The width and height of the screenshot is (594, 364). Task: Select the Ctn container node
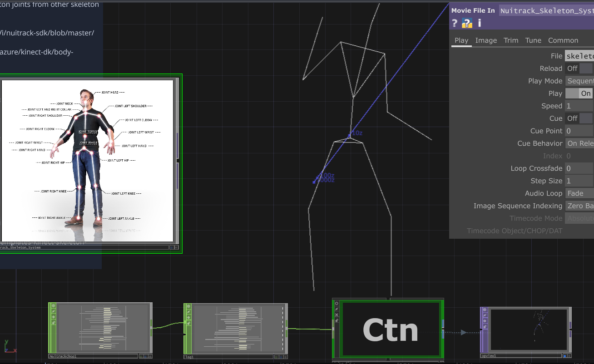(x=391, y=329)
